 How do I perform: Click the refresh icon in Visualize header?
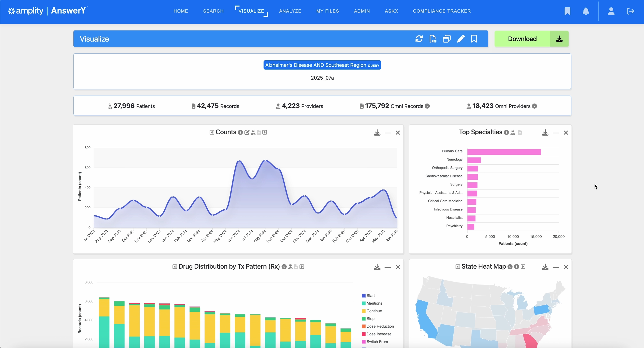419,39
